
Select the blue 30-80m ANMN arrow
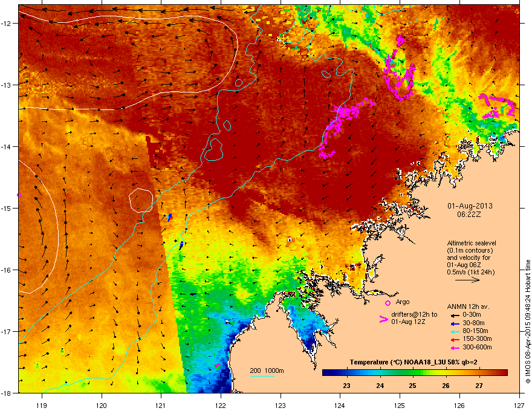tap(455, 323)
